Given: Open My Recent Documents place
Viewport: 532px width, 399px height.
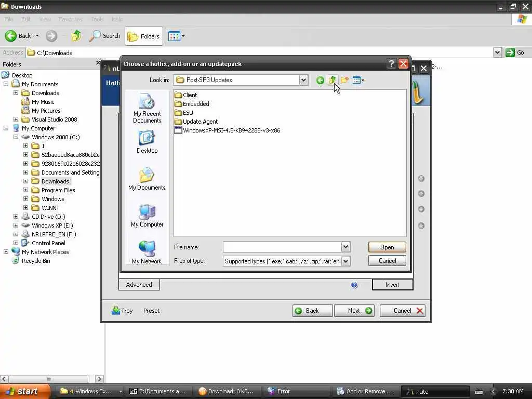Looking at the screenshot, I should [x=147, y=108].
